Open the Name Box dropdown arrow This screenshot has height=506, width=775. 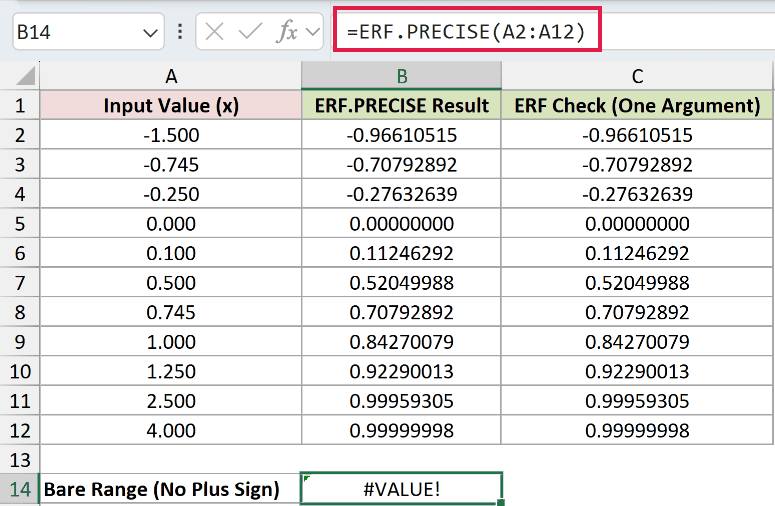point(150,33)
